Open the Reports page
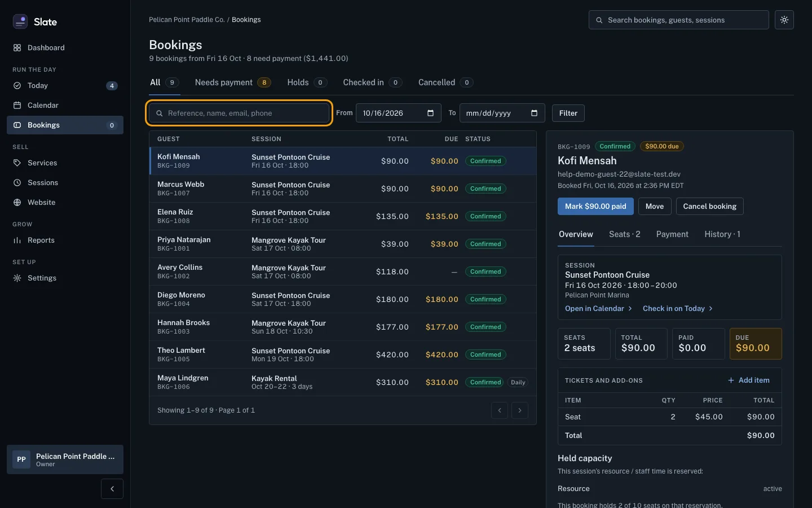Viewport: 812px width, 508px height. pyautogui.click(x=65, y=240)
